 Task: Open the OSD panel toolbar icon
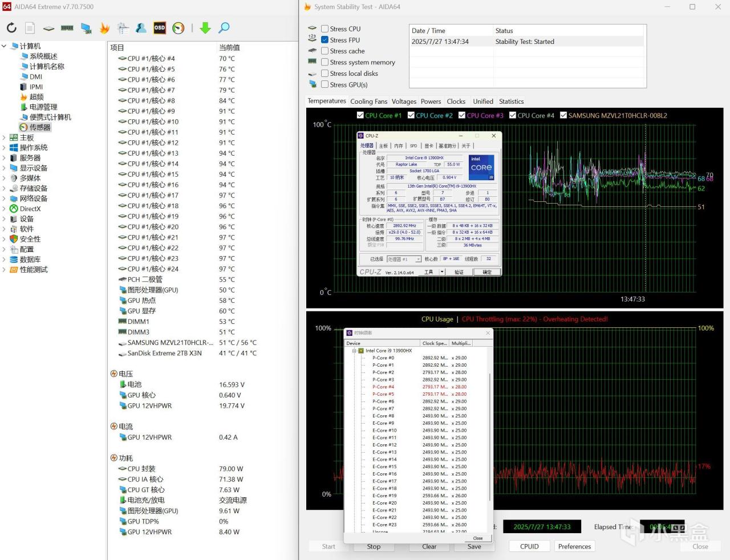click(x=160, y=28)
